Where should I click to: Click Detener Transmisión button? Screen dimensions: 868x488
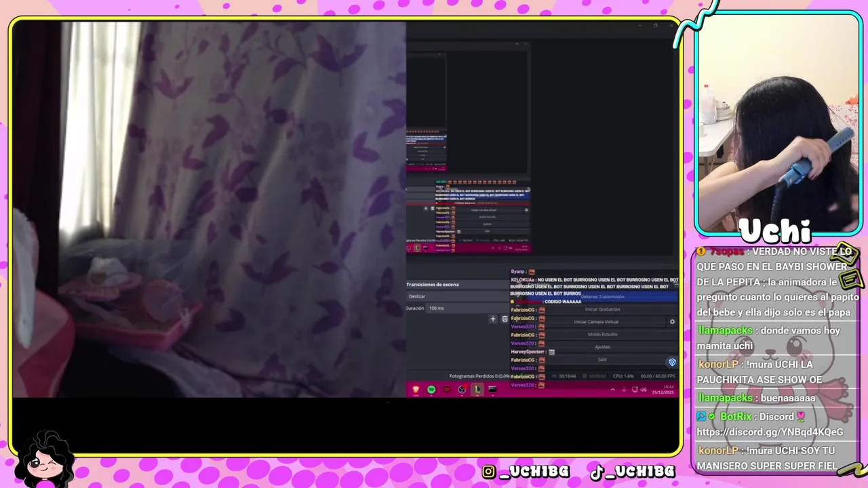(603, 297)
